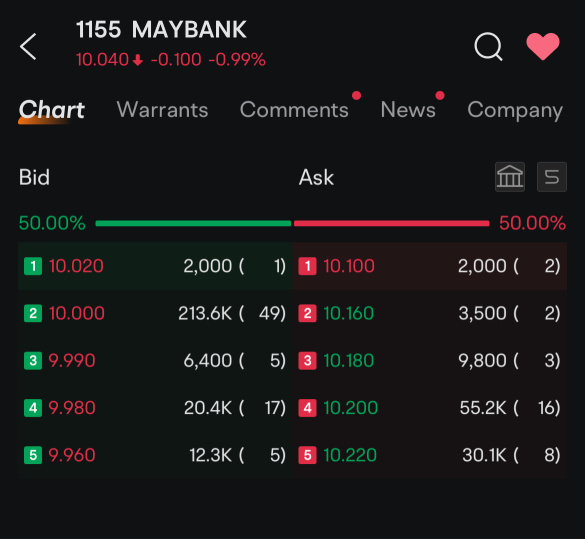
Task: Click the Bid column header
Action: (x=34, y=177)
